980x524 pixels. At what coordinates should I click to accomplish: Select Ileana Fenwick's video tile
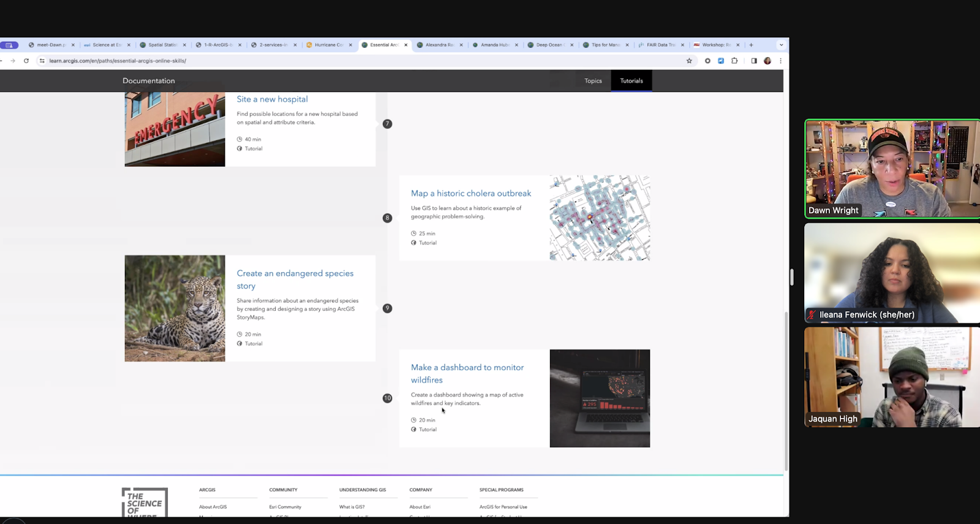[x=892, y=273]
